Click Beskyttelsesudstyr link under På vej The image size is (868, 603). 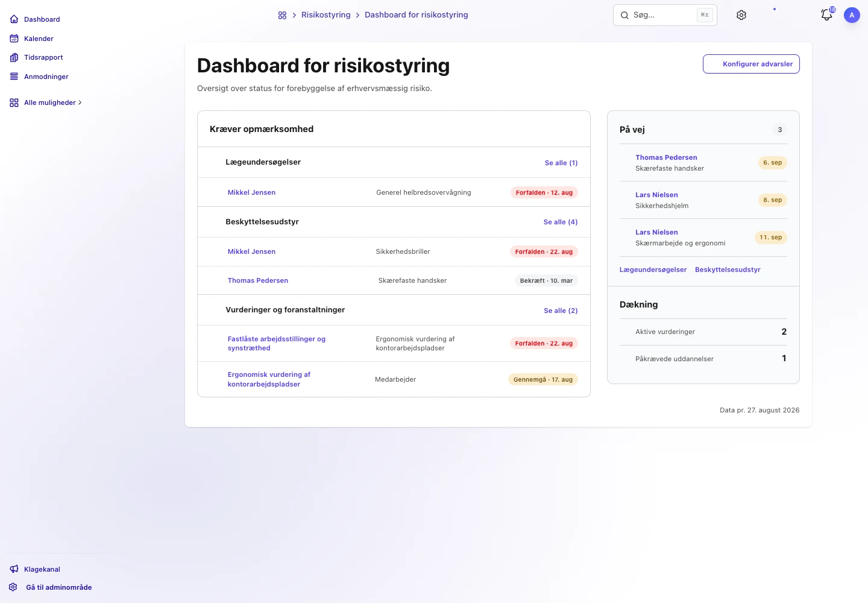point(728,270)
